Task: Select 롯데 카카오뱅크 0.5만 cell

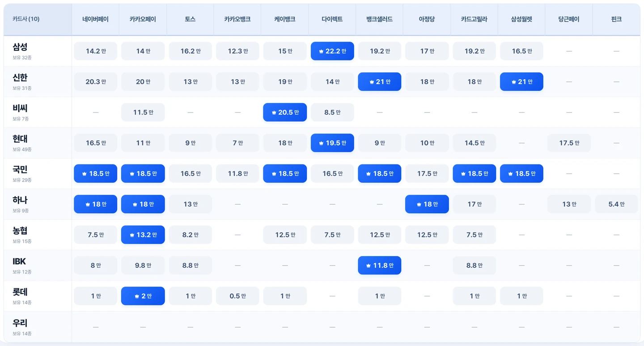Action: coord(237,296)
